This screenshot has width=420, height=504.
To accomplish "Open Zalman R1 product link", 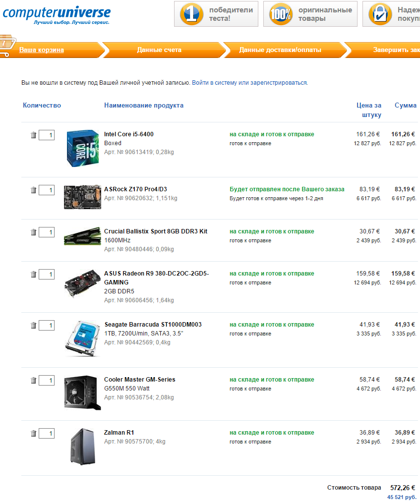I will [x=119, y=432].
